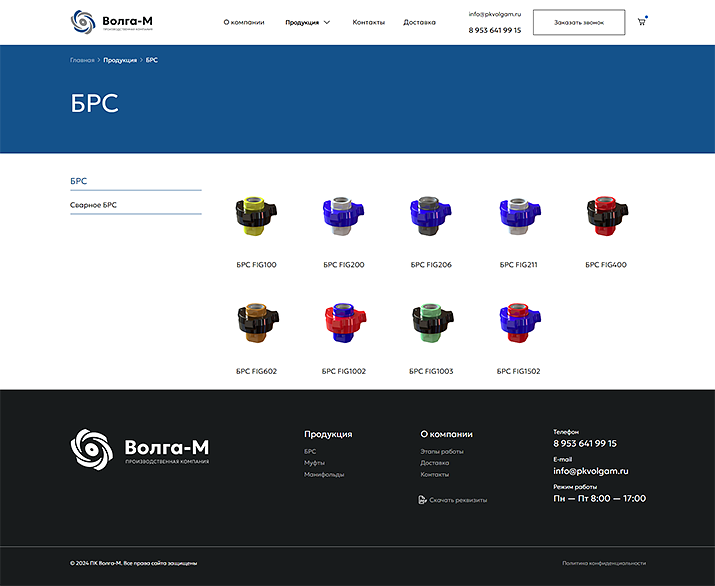Select Сварное БРС in the sidebar
Image resolution: width=715 pixels, height=586 pixels.
[x=94, y=205]
